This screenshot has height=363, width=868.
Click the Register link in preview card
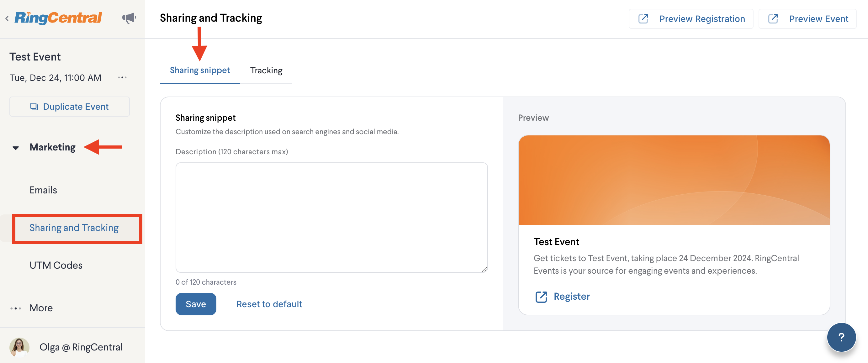click(x=571, y=296)
